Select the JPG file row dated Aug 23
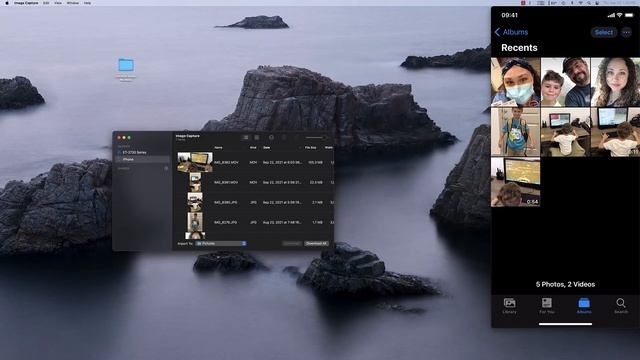Screen dimensions: 640x360 pyautogui.click(x=253, y=222)
